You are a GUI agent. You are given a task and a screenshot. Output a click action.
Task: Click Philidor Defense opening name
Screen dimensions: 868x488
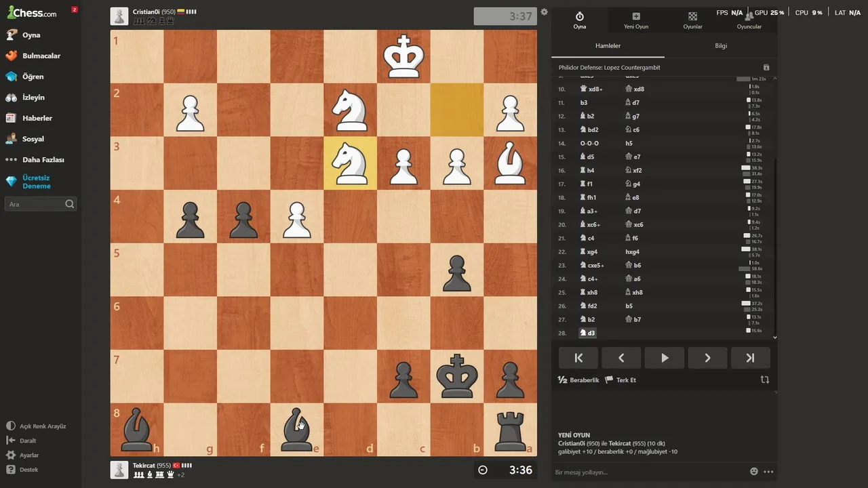(x=609, y=68)
